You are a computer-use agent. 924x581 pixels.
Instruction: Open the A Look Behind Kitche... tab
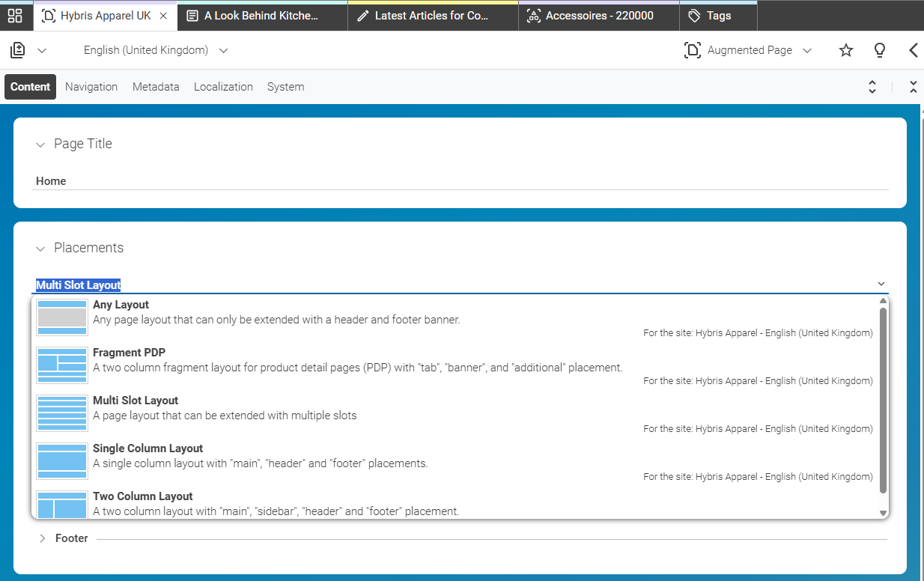(x=263, y=16)
